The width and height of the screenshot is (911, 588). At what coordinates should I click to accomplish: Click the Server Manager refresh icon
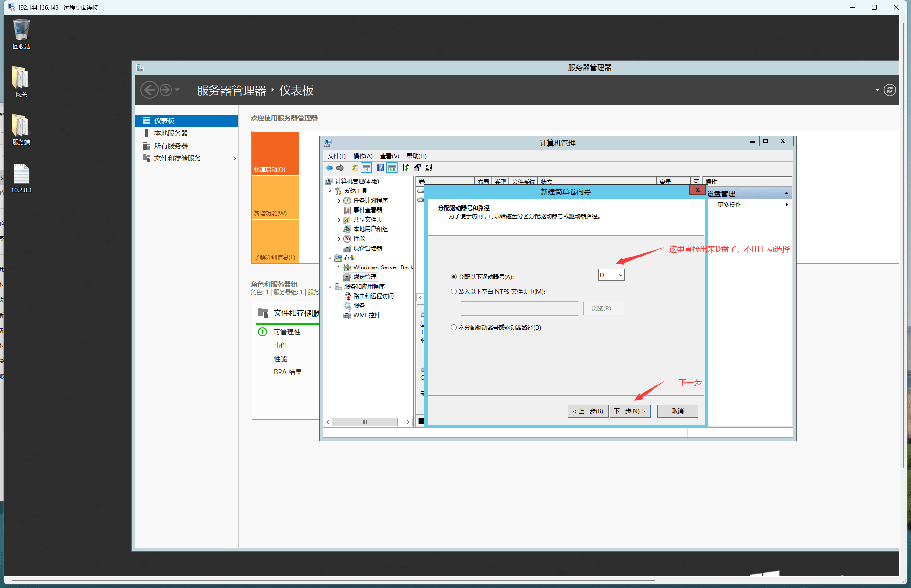tap(890, 90)
